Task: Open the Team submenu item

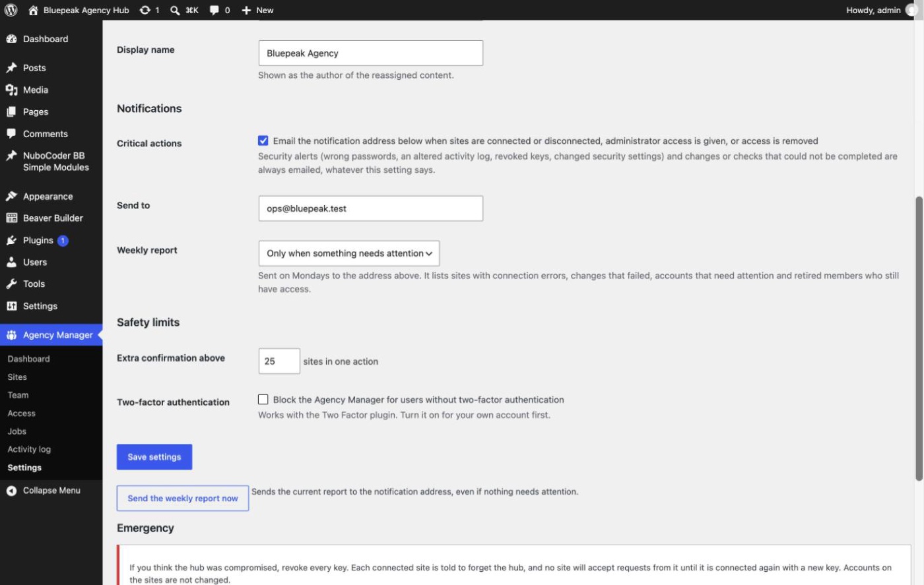Action: [x=18, y=395]
